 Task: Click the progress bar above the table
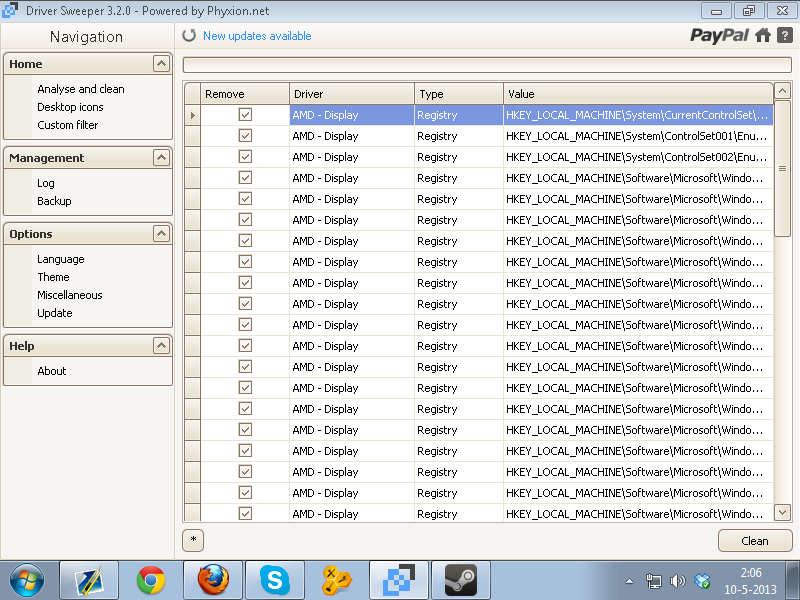487,65
